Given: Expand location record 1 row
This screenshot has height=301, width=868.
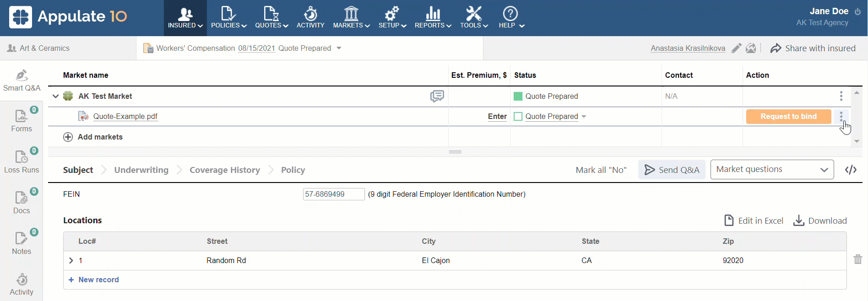Looking at the screenshot, I should pyautogui.click(x=71, y=260).
